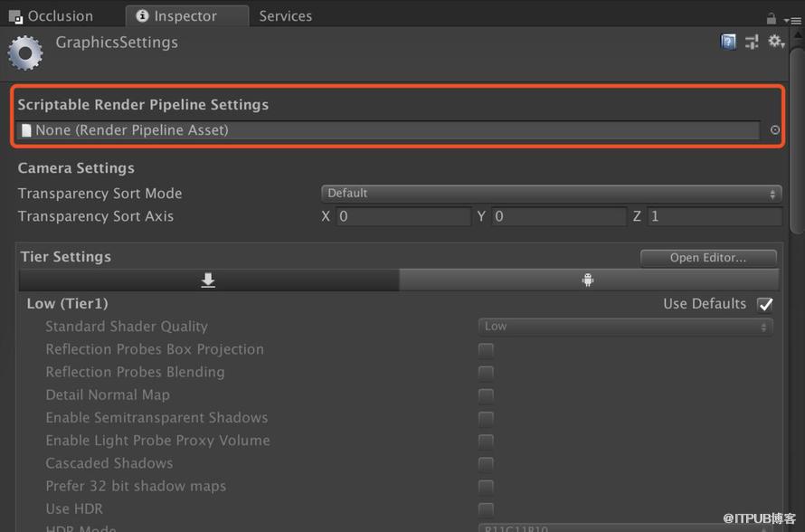Switch to the Services tab

point(286,16)
